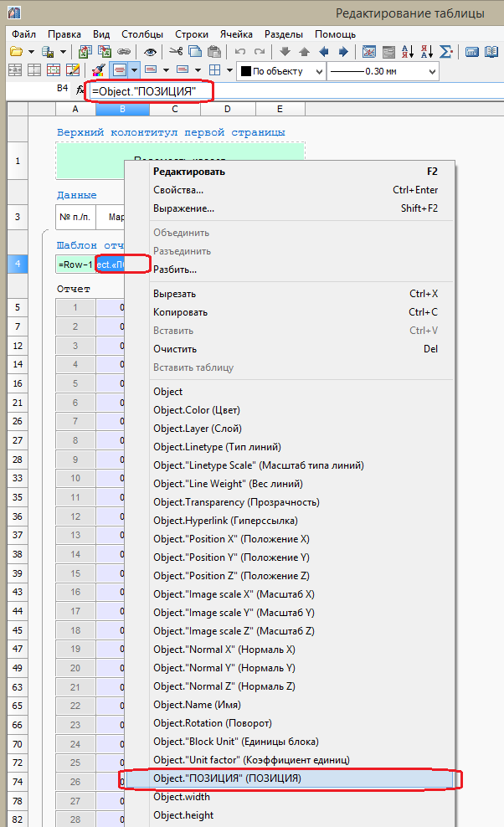Click the gray down arrow icon
Screen dimensions: 504x827
coord(285,52)
